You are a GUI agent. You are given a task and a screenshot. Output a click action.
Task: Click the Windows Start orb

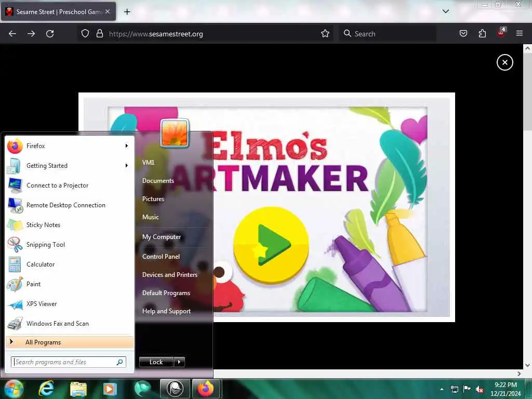point(14,389)
